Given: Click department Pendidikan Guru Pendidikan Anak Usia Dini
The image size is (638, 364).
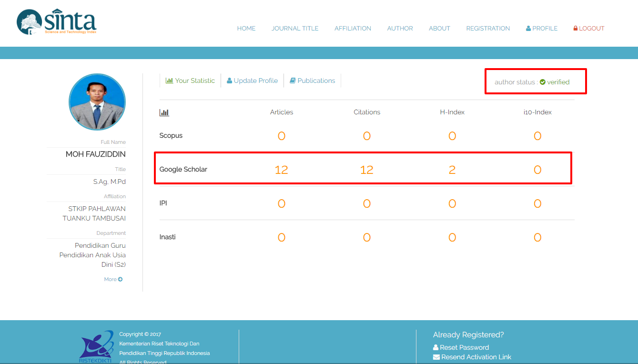Looking at the screenshot, I should pyautogui.click(x=92, y=255).
